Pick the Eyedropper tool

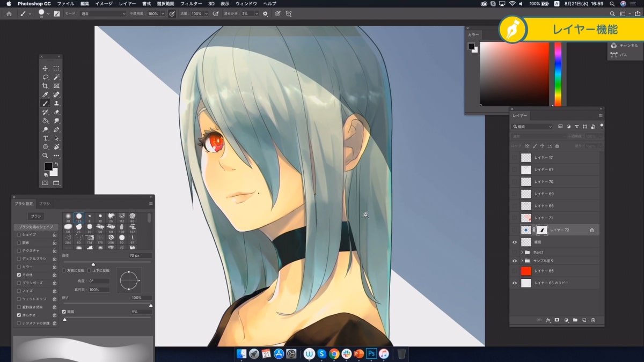click(x=46, y=95)
